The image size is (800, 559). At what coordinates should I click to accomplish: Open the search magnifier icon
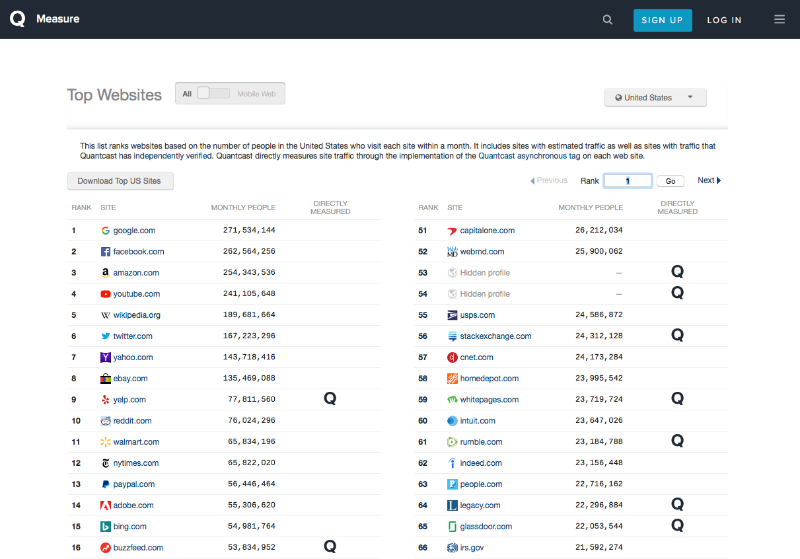tap(607, 20)
